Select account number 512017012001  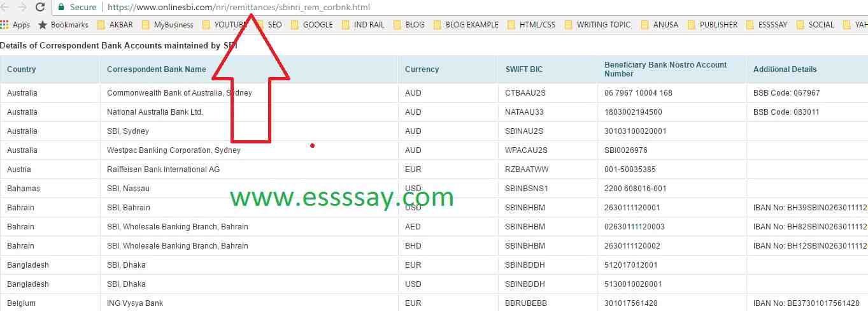click(631, 265)
